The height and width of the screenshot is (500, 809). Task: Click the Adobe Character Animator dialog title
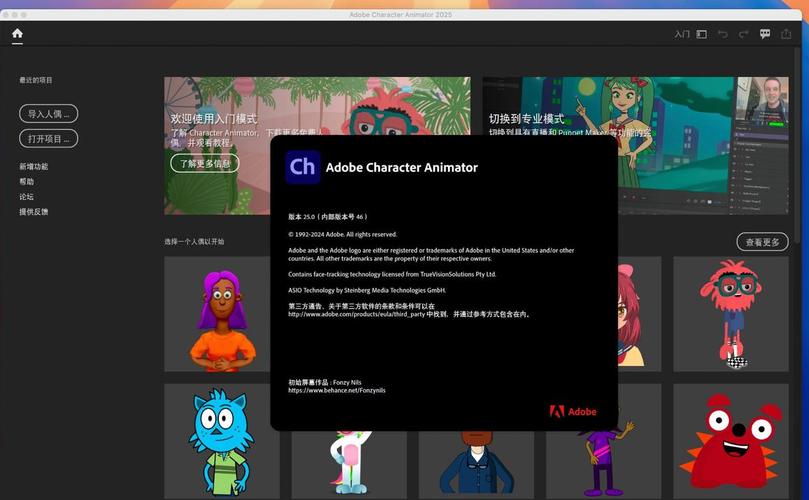pos(401,168)
